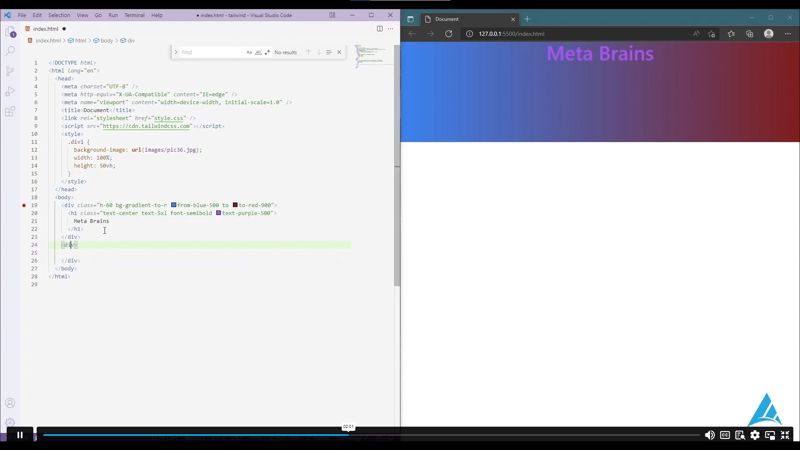Open browser tab actions menu icon
Image resolution: width=800 pixels, height=450 pixels.
tap(410, 19)
